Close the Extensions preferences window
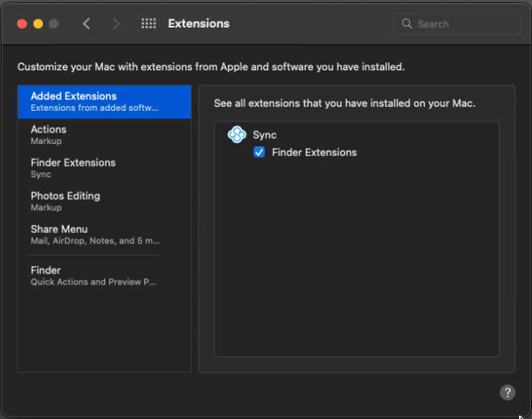Viewport: 532px width, 419px height. 21,23
